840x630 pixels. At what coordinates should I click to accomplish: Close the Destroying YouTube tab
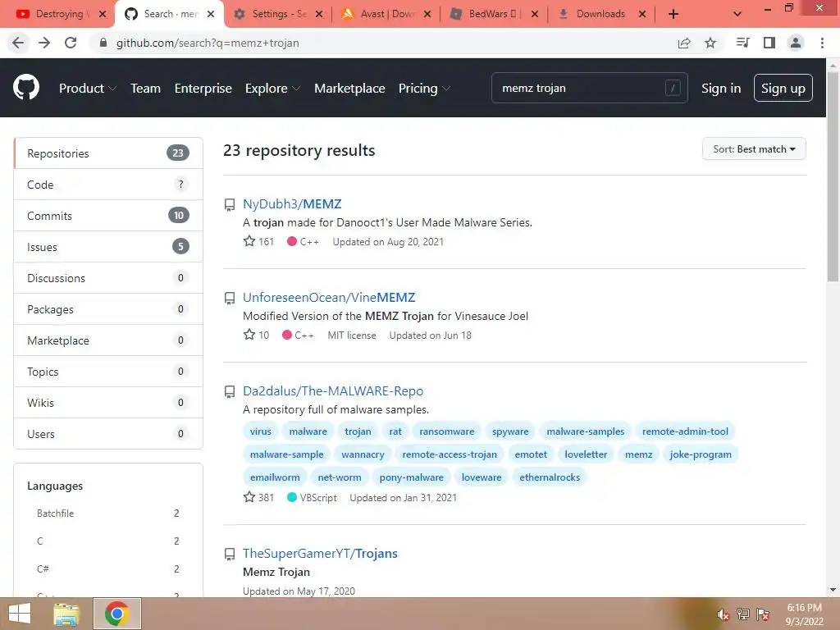click(x=103, y=14)
